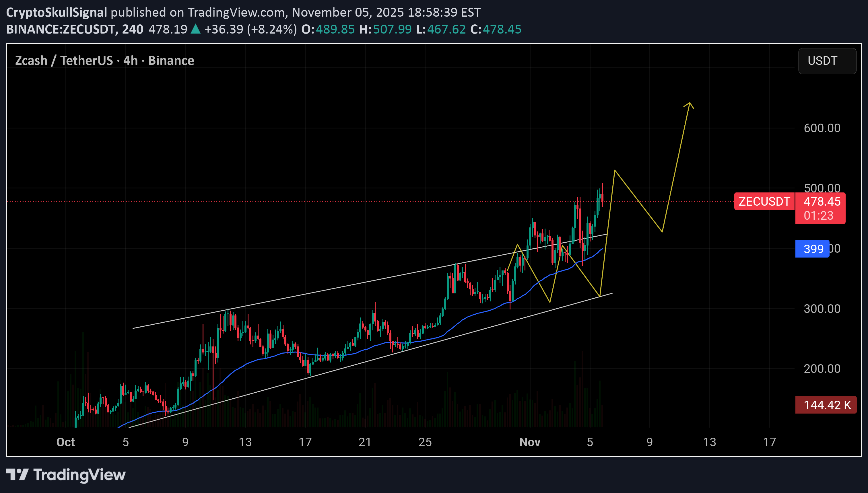
Task: Click the TradingView logo icon
Action: pyautogui.click(x=17, y=474)
